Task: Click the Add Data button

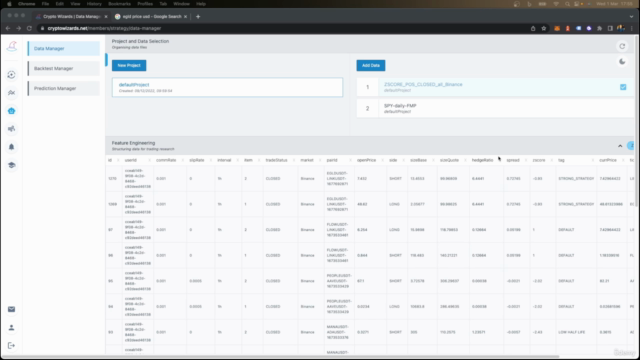Action: tap(371, 65)
